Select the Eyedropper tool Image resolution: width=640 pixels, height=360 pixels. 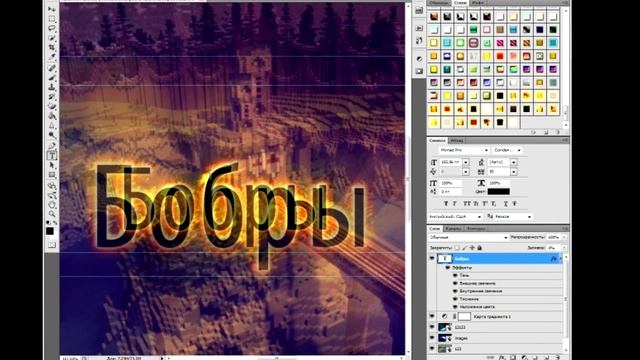tap(52, 58)
